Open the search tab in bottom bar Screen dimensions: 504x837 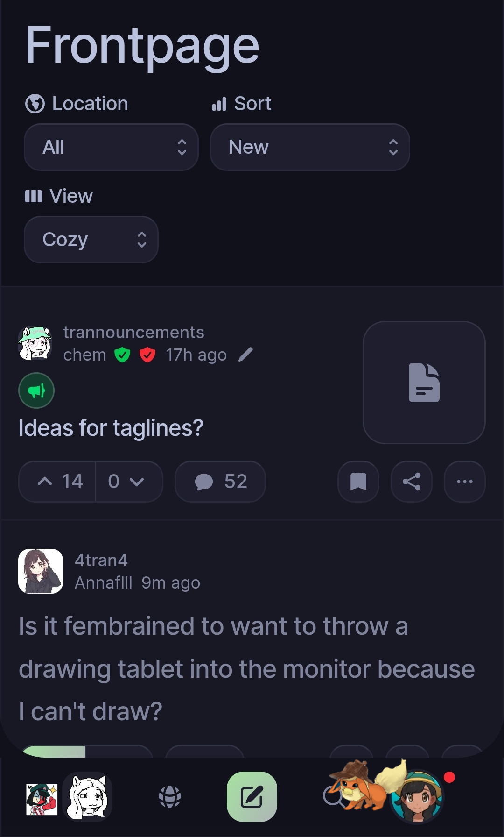tap(333, 797)
